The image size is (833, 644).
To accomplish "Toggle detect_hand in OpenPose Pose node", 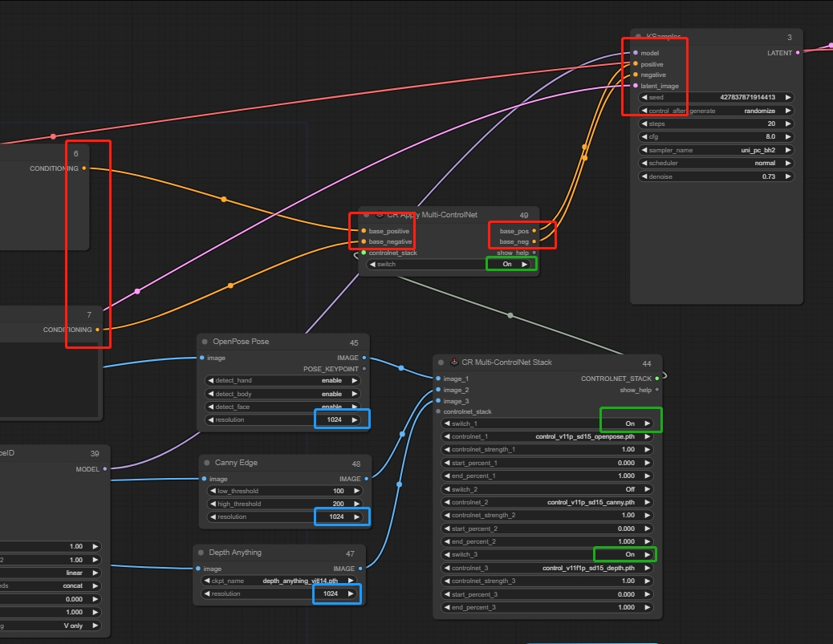I will tap(282, 380).
